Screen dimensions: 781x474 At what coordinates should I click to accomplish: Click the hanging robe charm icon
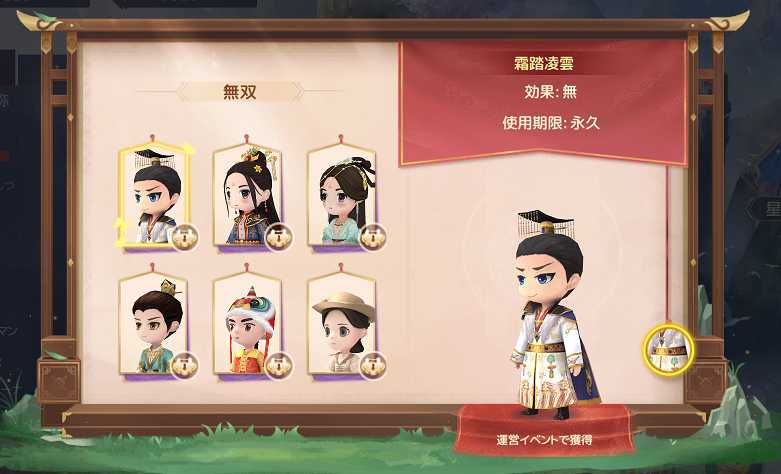pyautogui.click(x=668, y=350)
